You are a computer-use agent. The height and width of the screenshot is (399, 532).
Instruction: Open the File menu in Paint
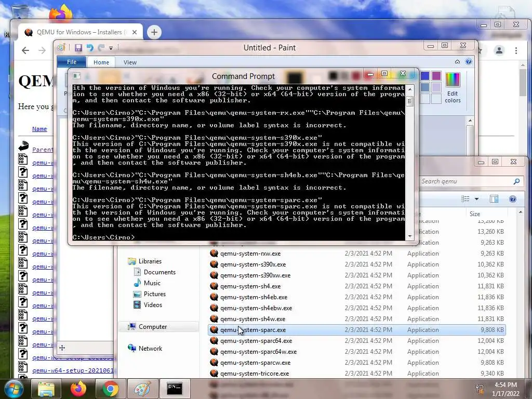click(x=72, y=62)
